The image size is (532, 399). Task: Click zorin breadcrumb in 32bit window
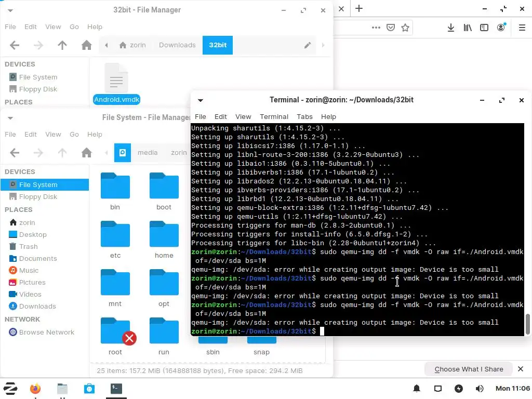pos(132,45)
